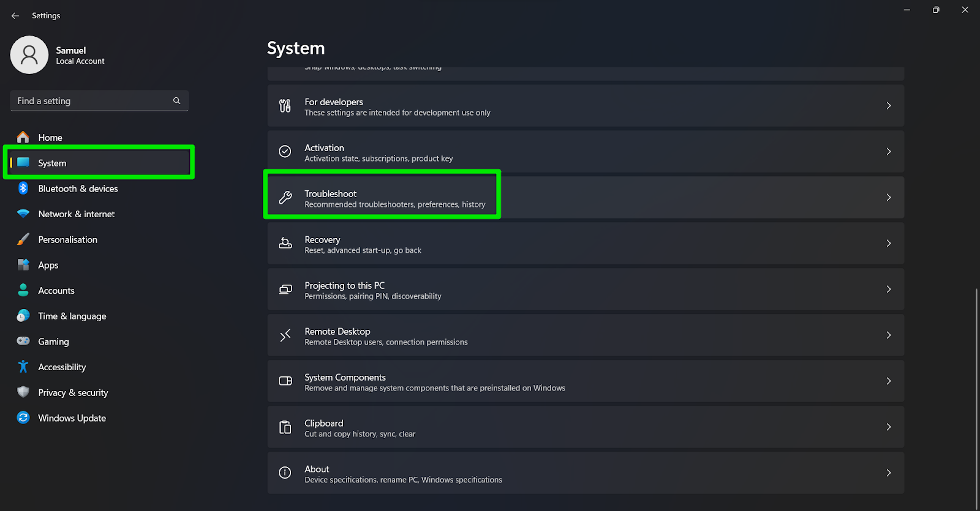
Task: Click Samuel account name
Action: coord(71,50)
